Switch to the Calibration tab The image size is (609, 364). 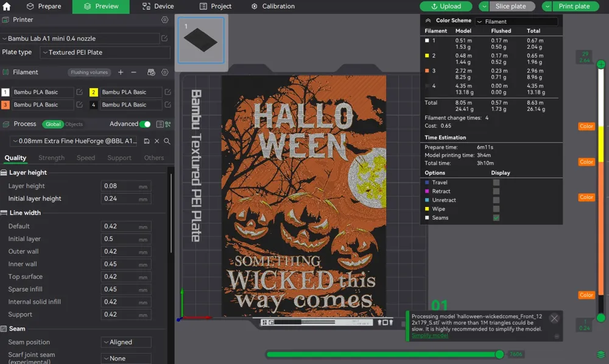pos(273,6)
